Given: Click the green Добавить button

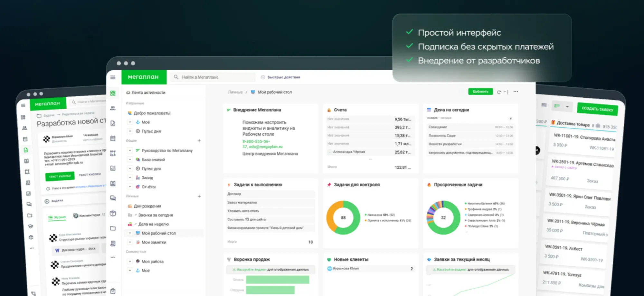Looking at the screenshot, I should coord(480,92).
